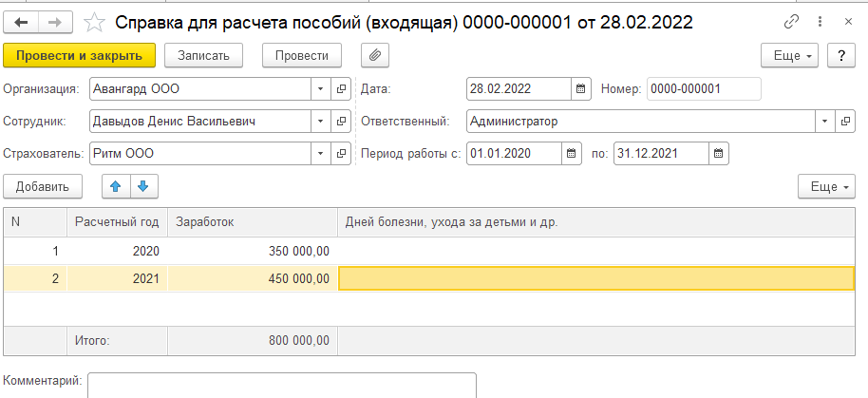Expand the Организация dropdown list

[320, 89]
